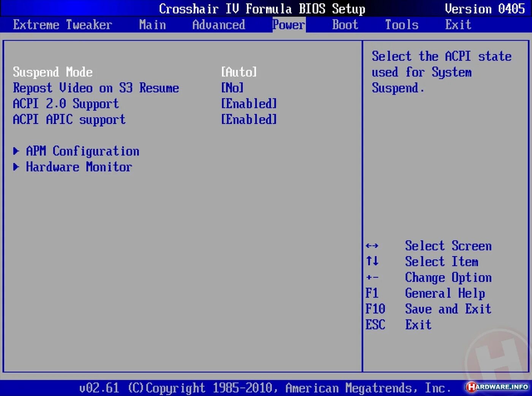Click the left-right arrows Select Screen icon
532x396 pixels.
coord(372,246)
